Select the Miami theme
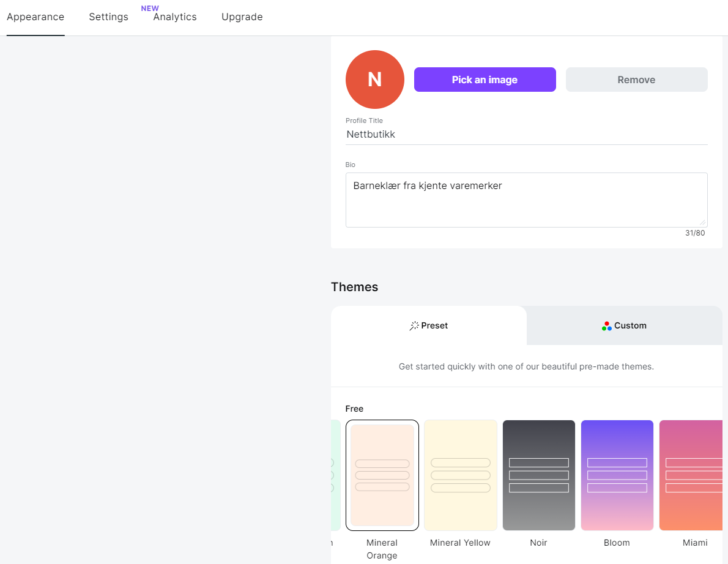This screenshot has height=564, width=728. click(x=691, y=475)
